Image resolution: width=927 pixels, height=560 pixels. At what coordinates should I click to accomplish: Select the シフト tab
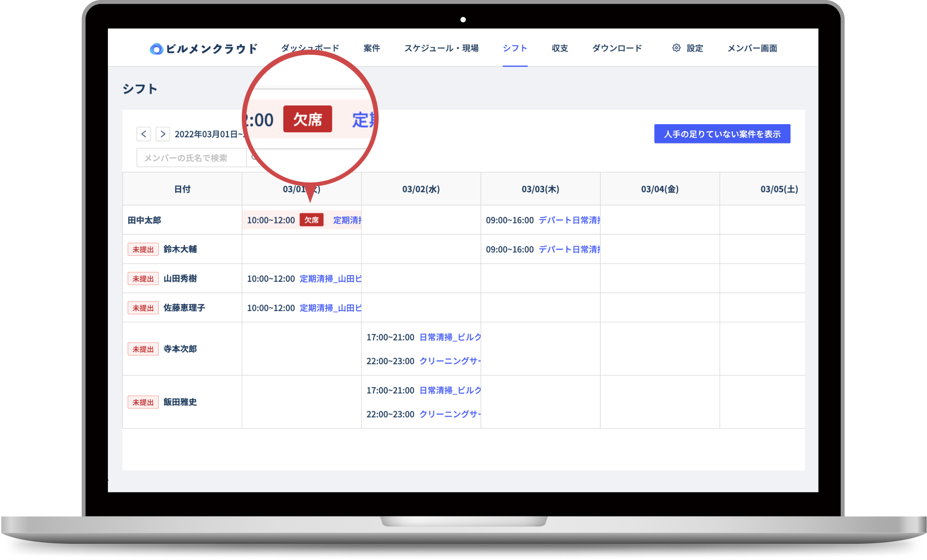(x=515, y=48)
